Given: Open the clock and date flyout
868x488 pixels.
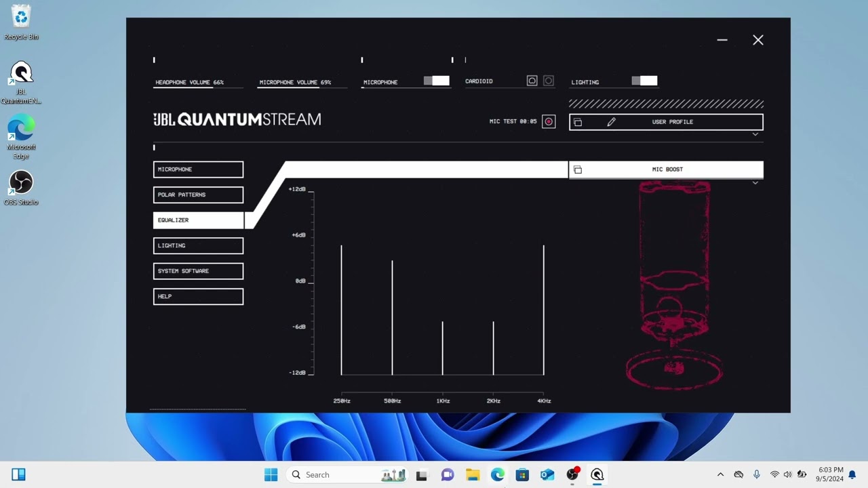Looking at the screenshot, I should point(831,474).
